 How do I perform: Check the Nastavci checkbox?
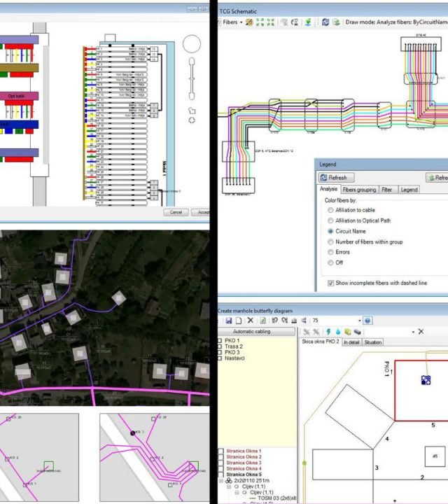point(220,358)
